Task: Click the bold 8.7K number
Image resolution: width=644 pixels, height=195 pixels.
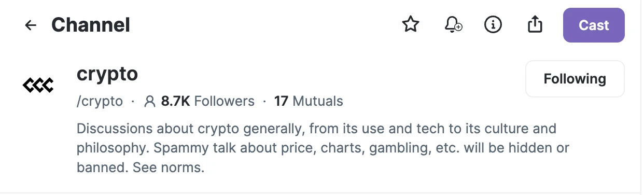Action: pos(176,101)
